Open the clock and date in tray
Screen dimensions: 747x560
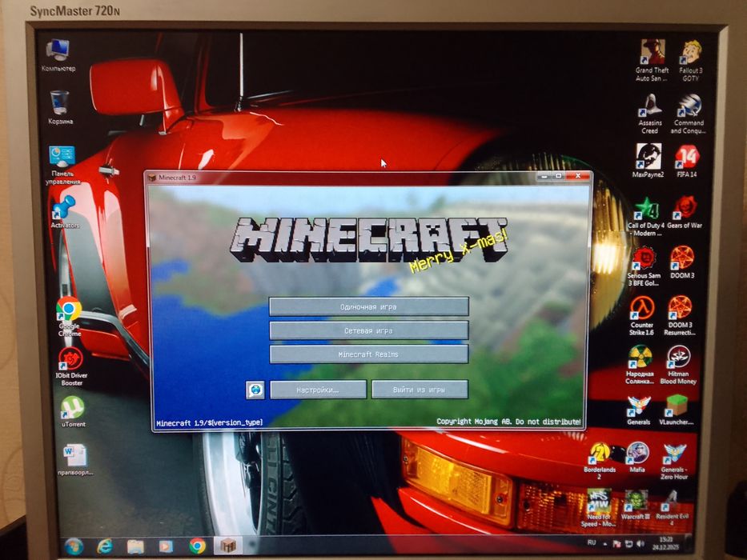[666, 543]
